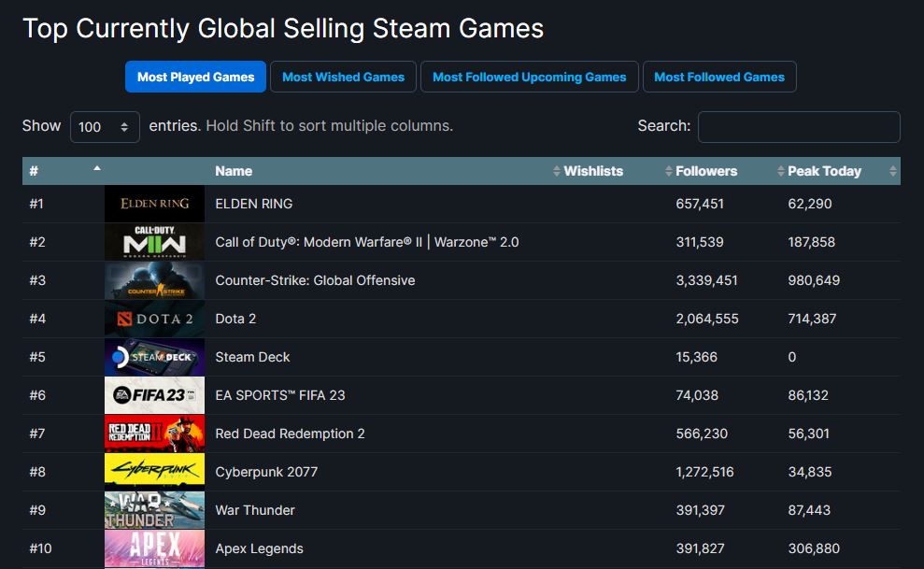Click Steam Deck followers value 15,366

tap(697, 357)
